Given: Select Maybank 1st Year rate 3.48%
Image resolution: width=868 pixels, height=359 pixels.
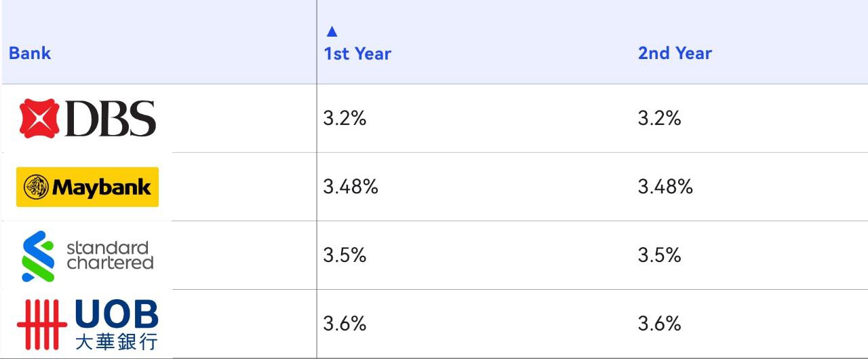Looking at the screenshot, I should (351, 187).
